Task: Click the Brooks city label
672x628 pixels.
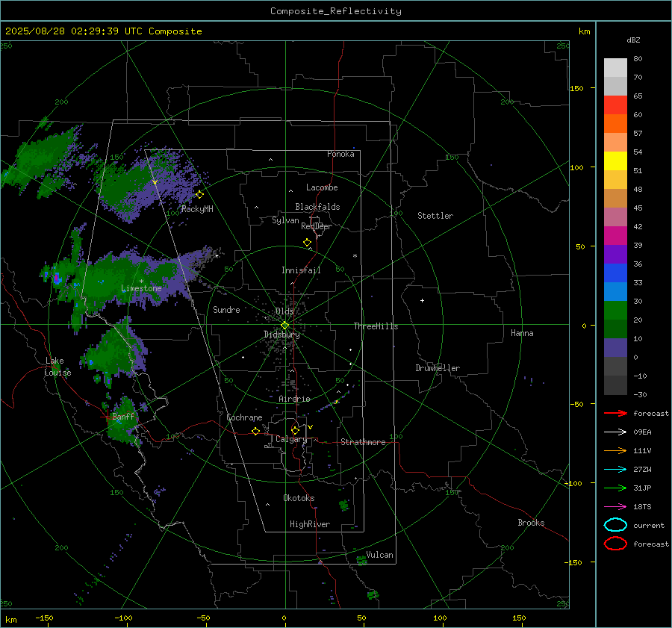Action: (x=531, y=523)
